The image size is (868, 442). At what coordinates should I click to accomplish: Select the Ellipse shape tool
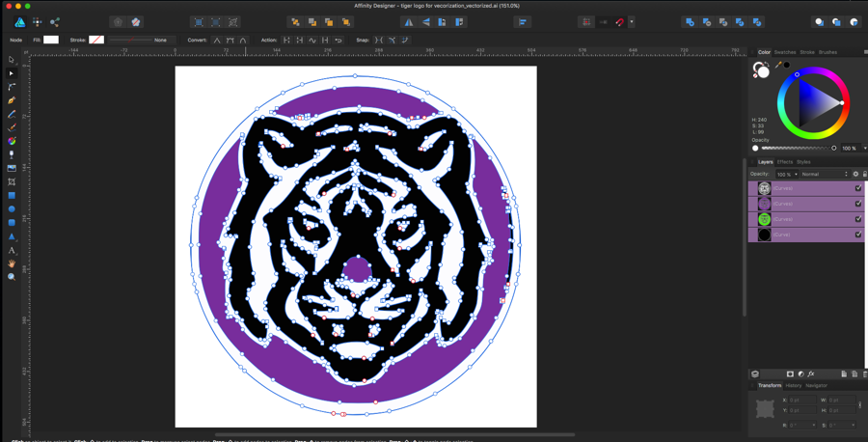12,208
